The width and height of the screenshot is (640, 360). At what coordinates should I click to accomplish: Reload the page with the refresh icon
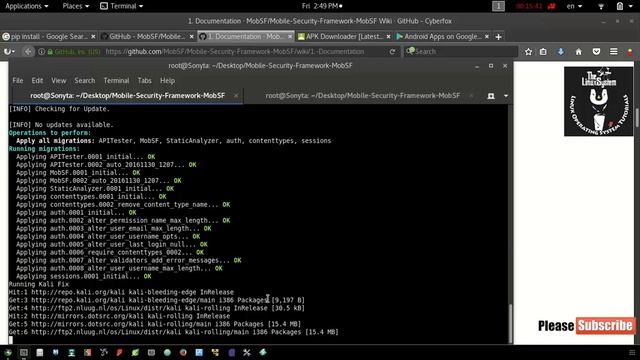[x=392, y=51]
